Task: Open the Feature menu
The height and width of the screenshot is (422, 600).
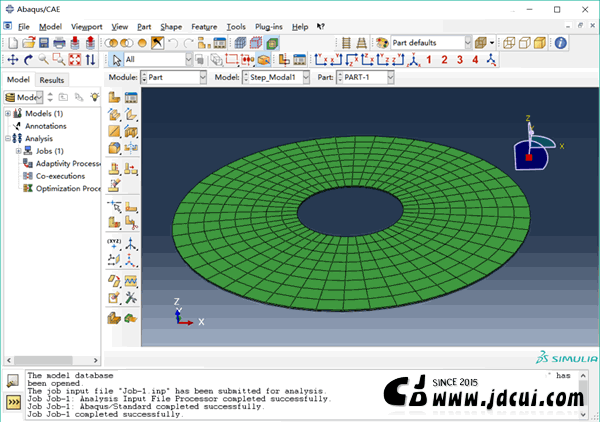Action: [204, 27]
